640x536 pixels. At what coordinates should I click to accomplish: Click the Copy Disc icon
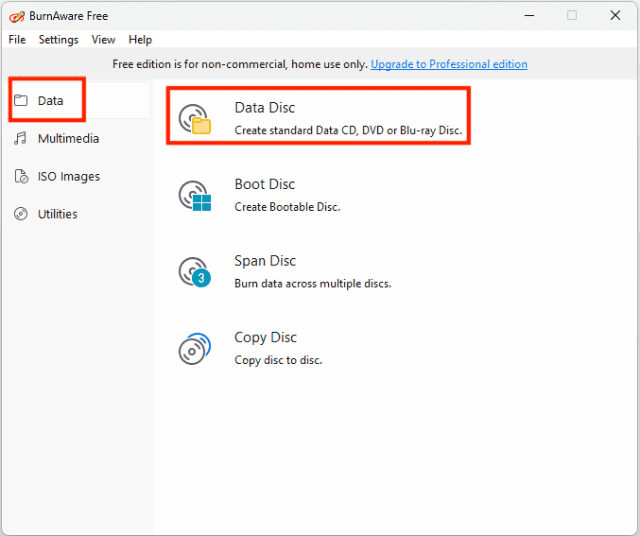(x=195, y=349)
